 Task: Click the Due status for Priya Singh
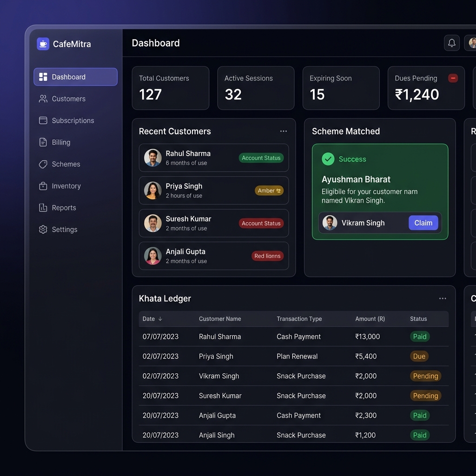tap(419, 356)
